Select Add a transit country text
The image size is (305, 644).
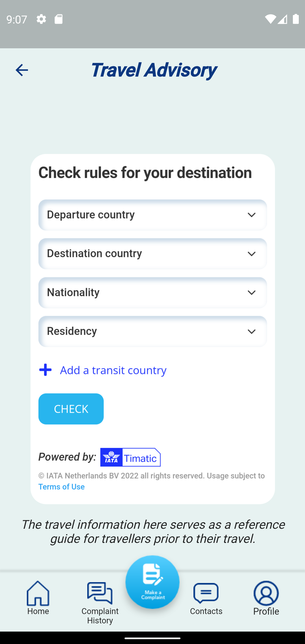pyautogui.click(x=113, y=370)
